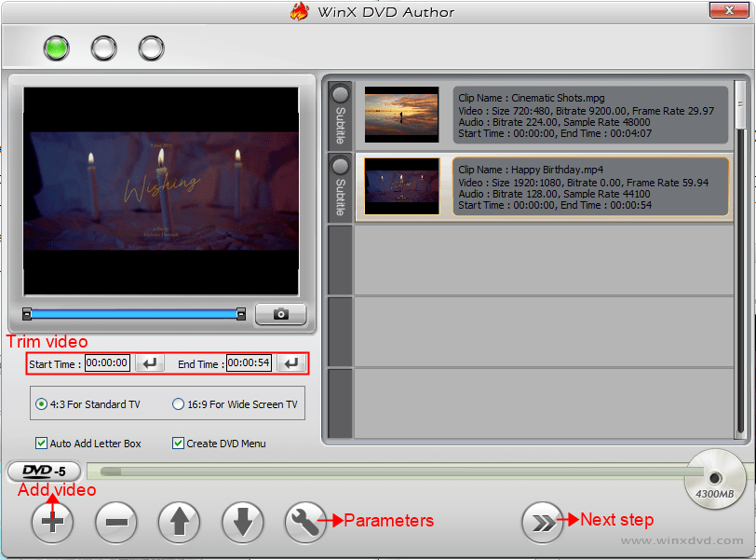Screen dimensions: 756x560
Task: Click the Start Time input field
Action: click(107, 363)
